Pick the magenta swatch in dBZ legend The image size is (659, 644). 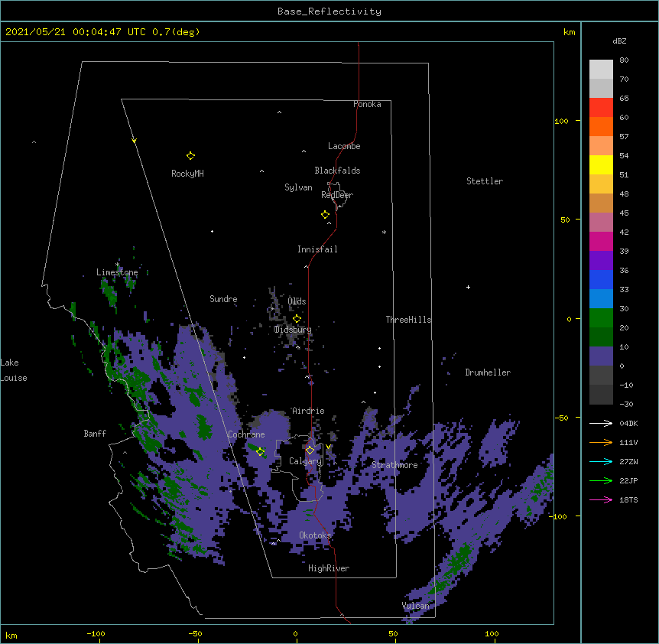601,241
